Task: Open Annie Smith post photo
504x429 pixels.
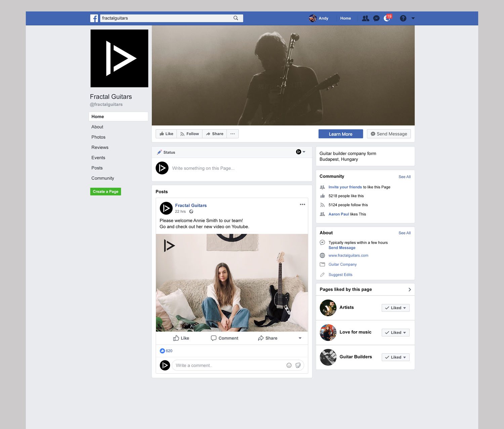Action: click(232, 283)
